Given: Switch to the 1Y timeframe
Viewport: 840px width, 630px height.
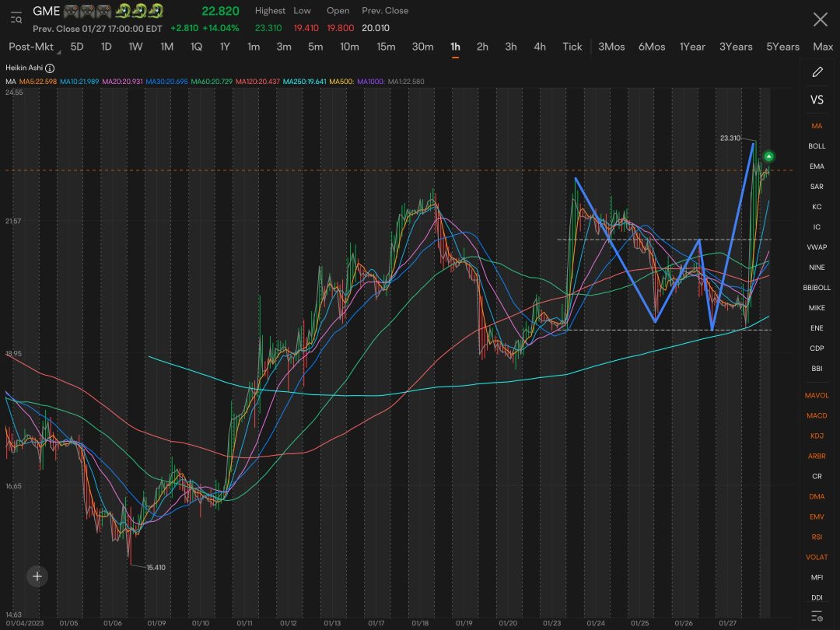Looking at the screenshot, I should (225, 47).
